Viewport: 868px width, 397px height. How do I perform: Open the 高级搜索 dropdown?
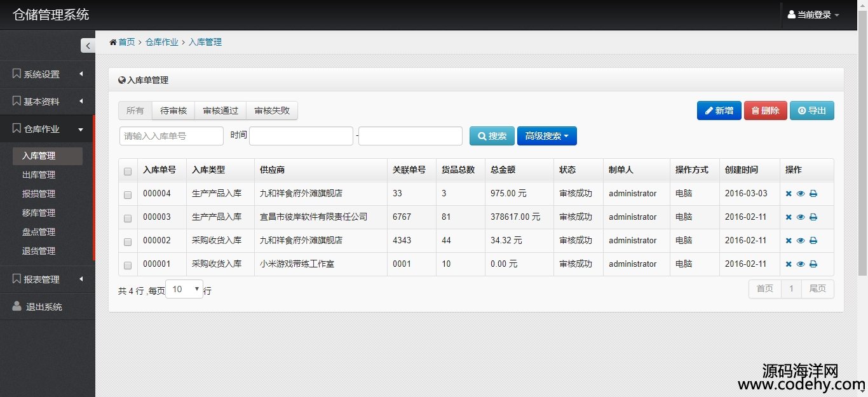click(x=546, y=136)
